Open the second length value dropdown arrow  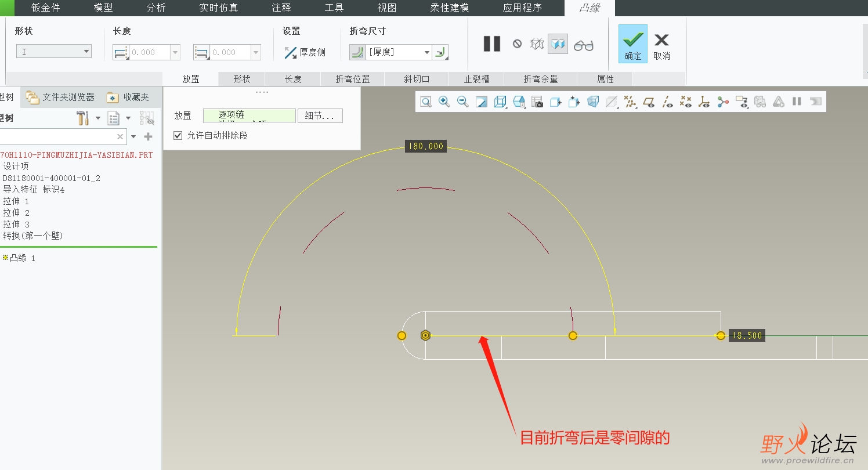pyautogui.click(x=255, y=52)
